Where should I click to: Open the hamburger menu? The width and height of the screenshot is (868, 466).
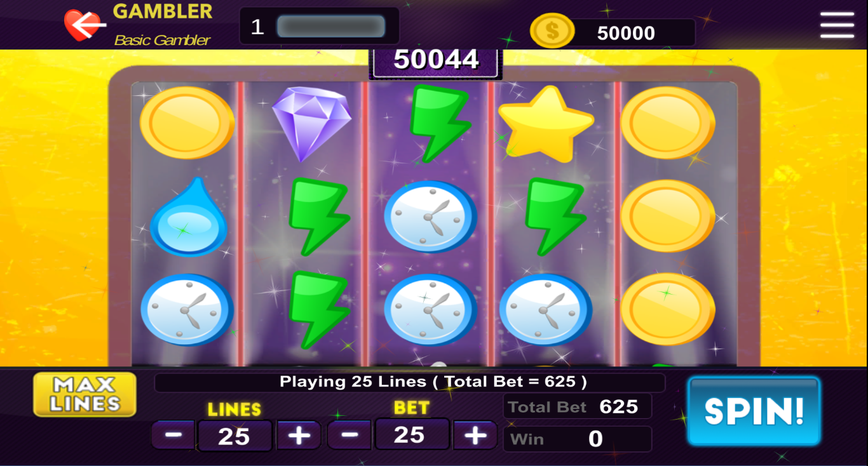[837, 25]
